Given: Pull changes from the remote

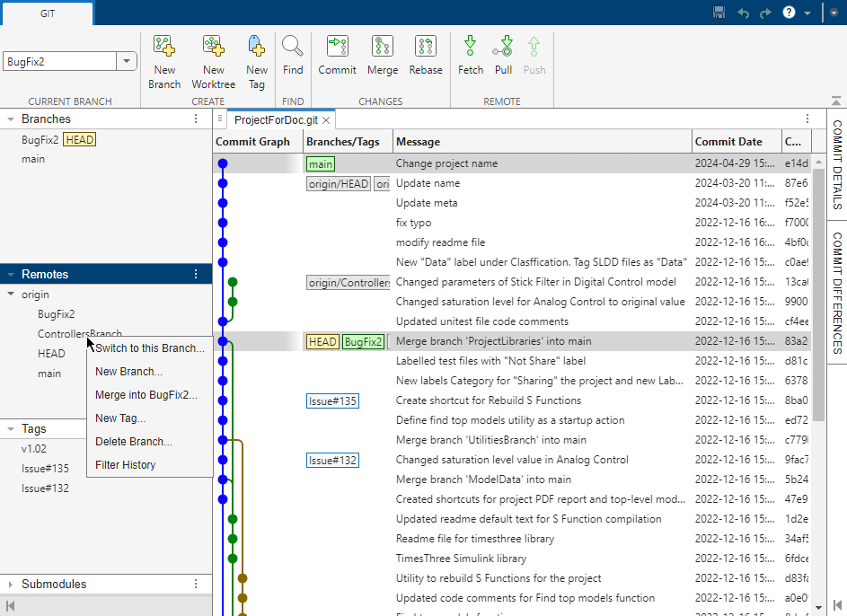Looking at the screenshot, I should pos(503,56).
